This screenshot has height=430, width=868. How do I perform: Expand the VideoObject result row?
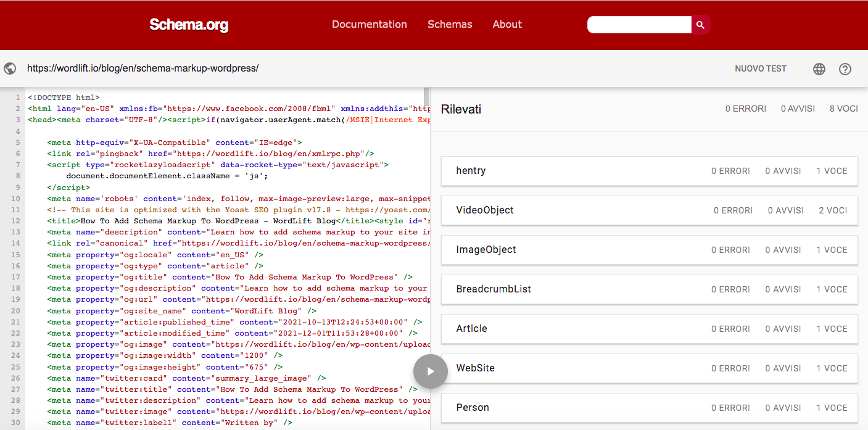[650, 210]
